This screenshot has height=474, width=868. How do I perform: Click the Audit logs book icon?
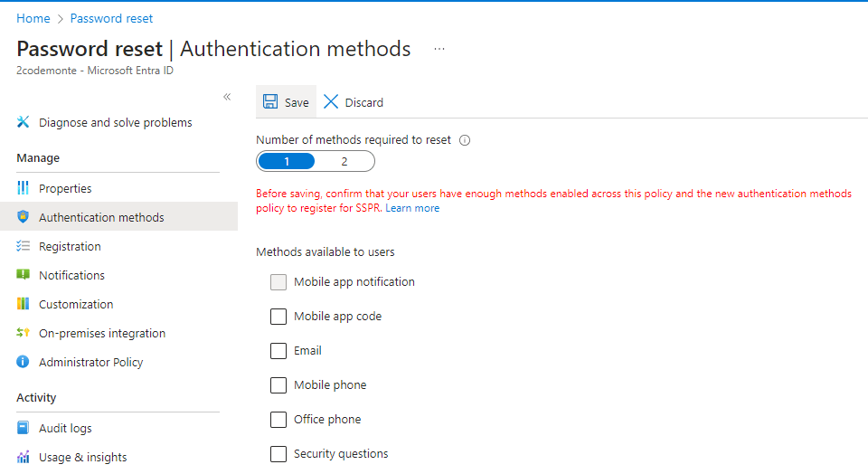tap(24, 428)
